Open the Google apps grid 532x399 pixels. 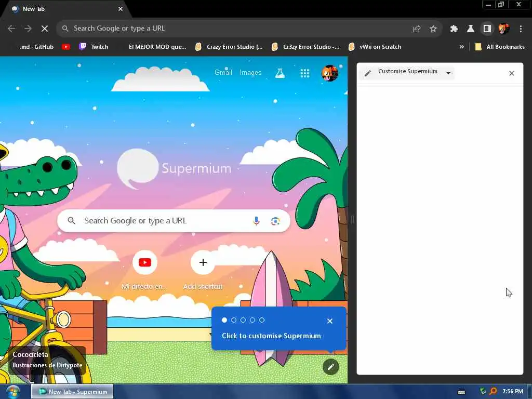(x=304, y=73)
